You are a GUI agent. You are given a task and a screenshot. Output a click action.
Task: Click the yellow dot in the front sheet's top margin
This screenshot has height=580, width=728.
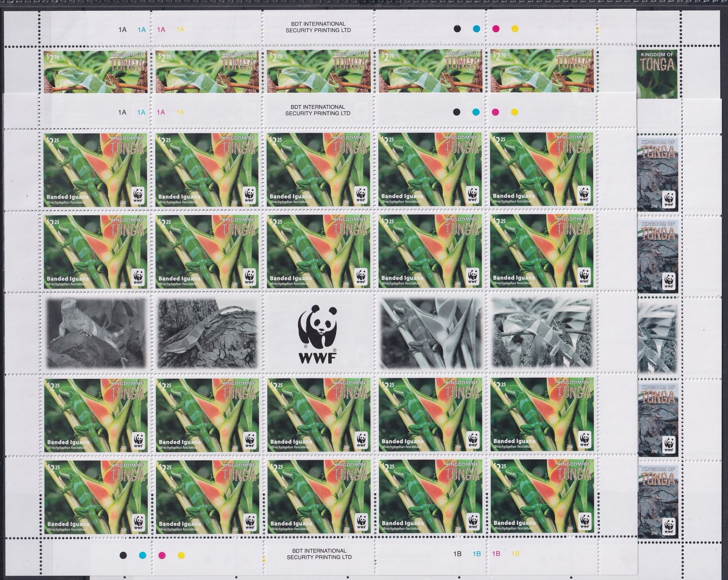click(x=514, y=112)
